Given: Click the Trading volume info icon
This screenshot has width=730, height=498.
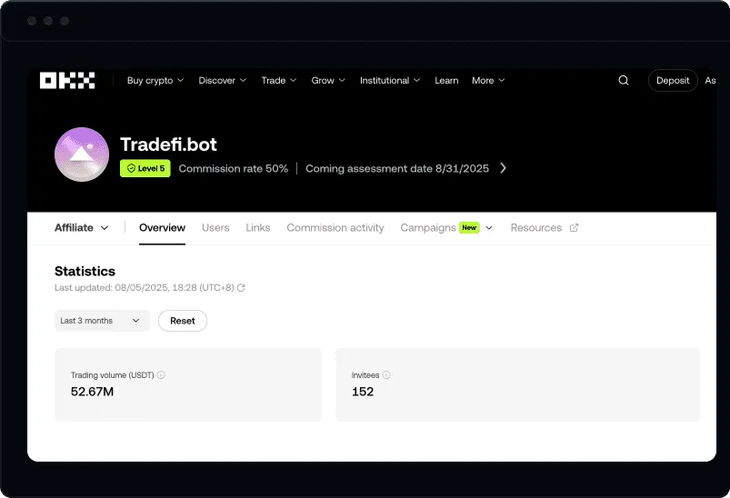Looking at the screenshot, I should pyautogui.click(x=161, y=375).
